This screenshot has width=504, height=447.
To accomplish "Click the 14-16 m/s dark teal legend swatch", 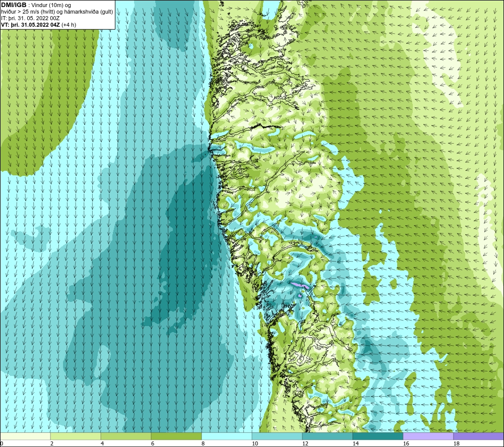I will 377,436.
